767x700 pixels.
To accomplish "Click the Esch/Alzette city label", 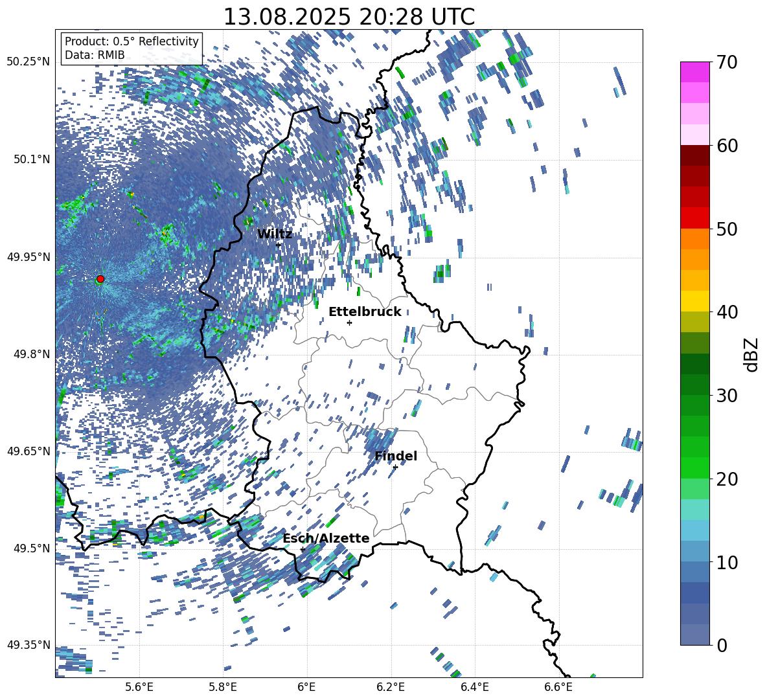I will click(326, 538).
